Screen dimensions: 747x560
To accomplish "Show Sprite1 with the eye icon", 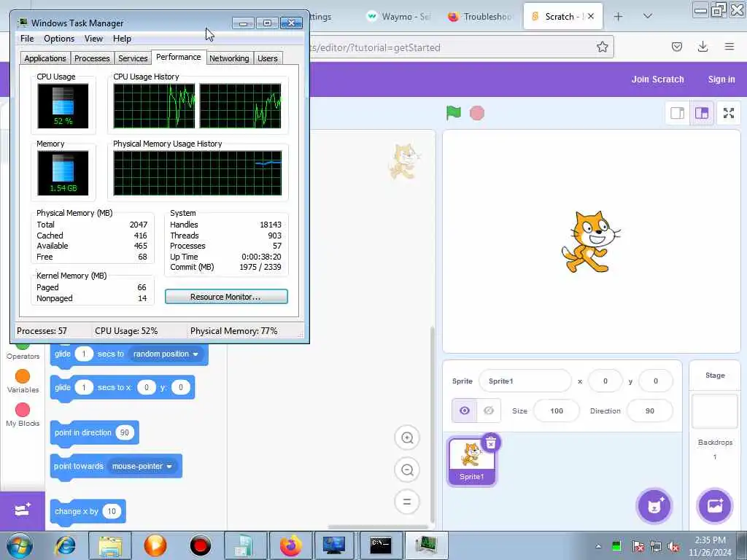I will click(465, 411).
